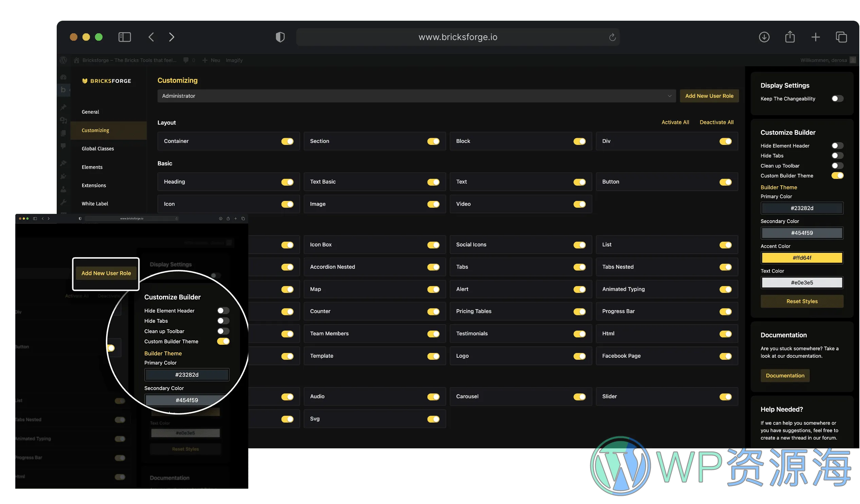Go back with the browser back arrow

pos(151,37)
